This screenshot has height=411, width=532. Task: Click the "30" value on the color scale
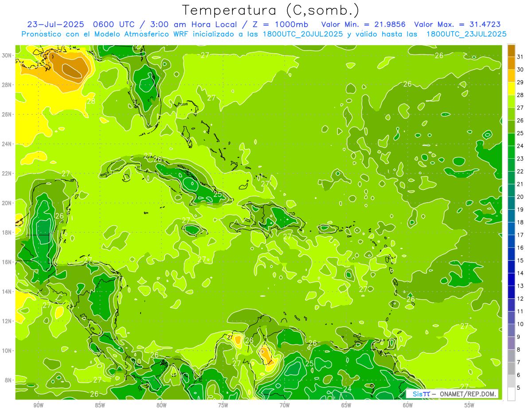coord(520,70)
